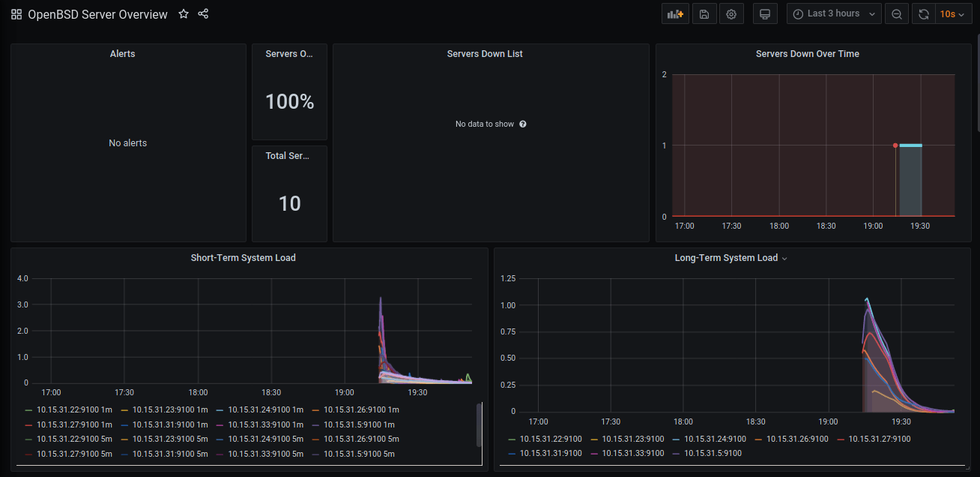The height and width of the screenshot is (477, 980).
Task: Change the 10s auto-refresh interval
Action: point(954,13)
